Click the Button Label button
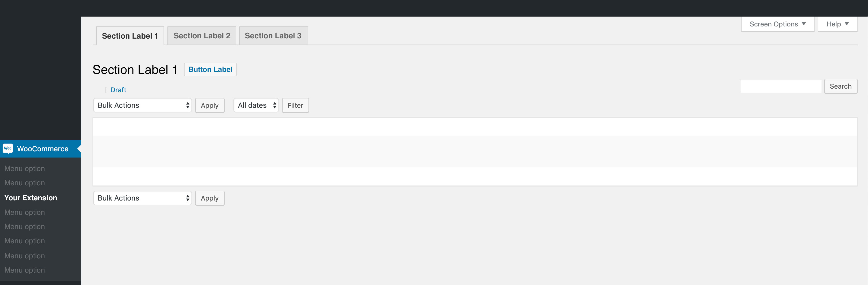868x285 pixels. coord(210,69)
